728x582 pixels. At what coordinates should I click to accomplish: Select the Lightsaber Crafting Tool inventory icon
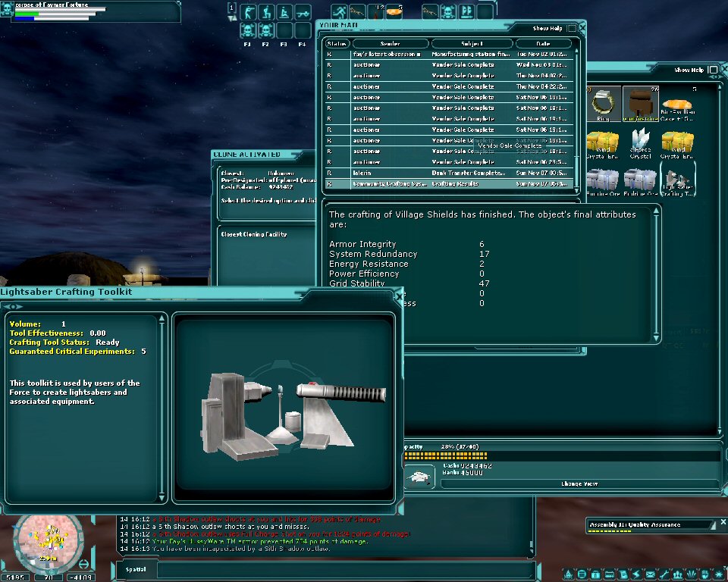pos(677,179)
